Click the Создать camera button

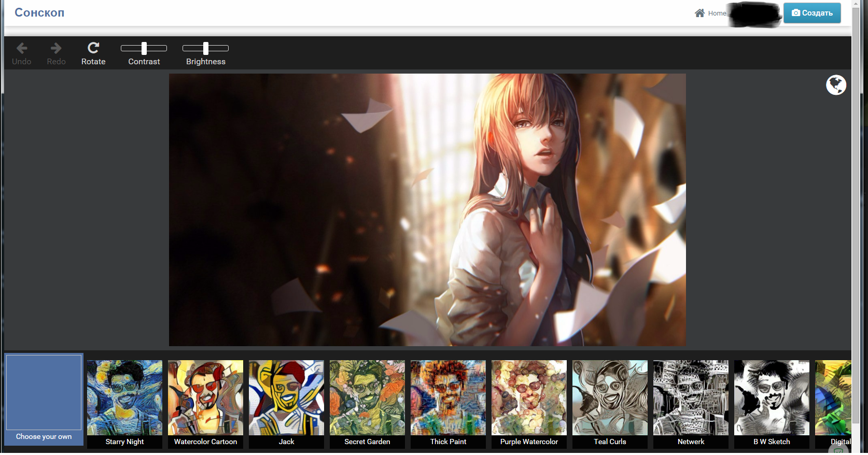812,13
